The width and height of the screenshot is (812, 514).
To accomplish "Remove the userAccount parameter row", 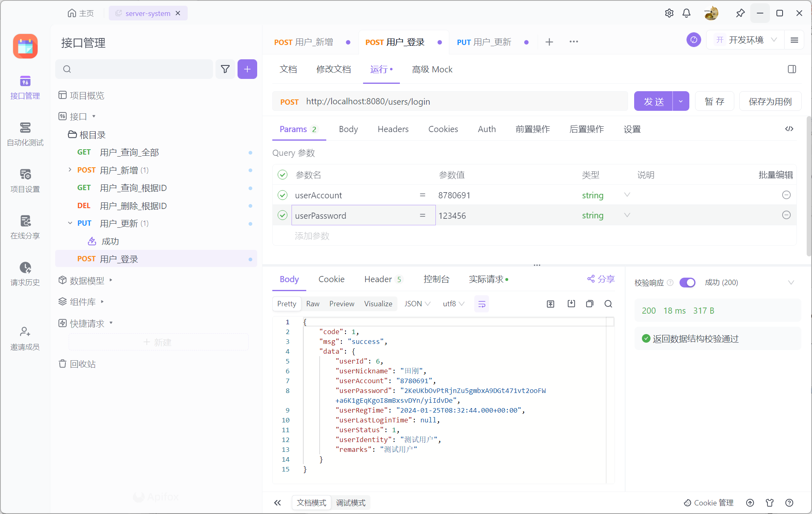I will click(786, 195).
